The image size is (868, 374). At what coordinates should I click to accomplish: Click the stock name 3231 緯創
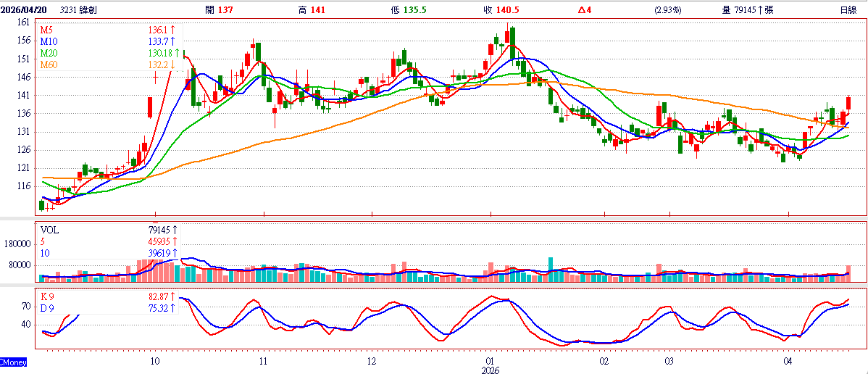pos(80,9)
